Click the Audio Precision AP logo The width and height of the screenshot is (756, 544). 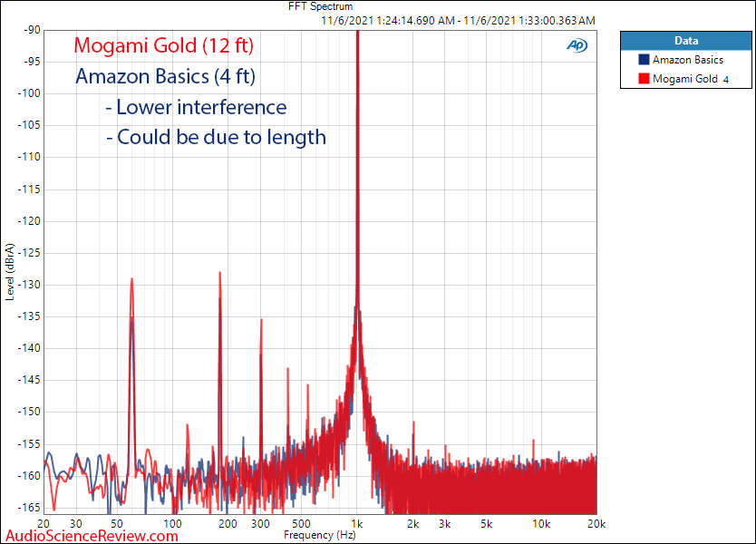(577, 45)
